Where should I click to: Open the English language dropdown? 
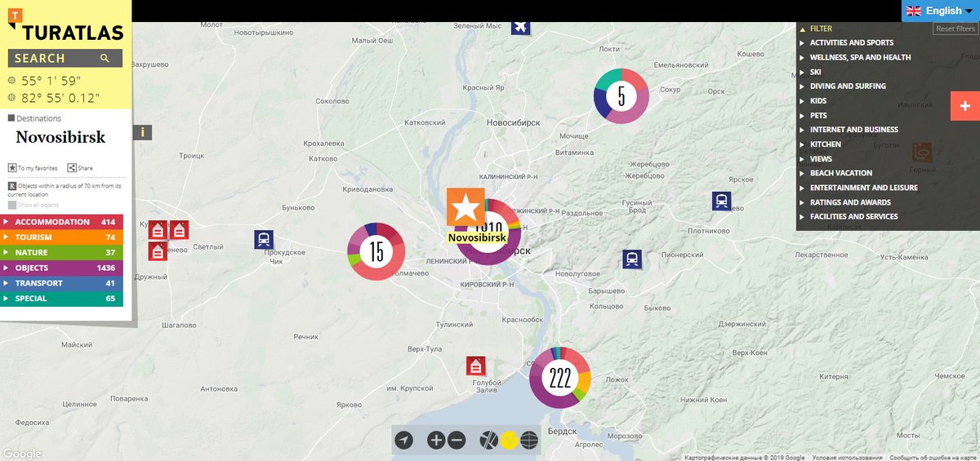click(x=941, y=11)
